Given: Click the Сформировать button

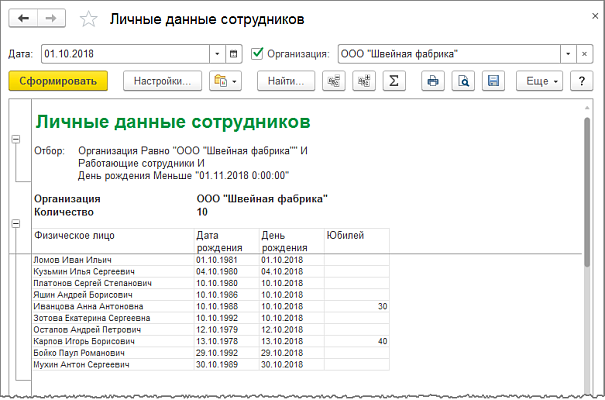Looking at the screenshot, I should coord(57,81).
